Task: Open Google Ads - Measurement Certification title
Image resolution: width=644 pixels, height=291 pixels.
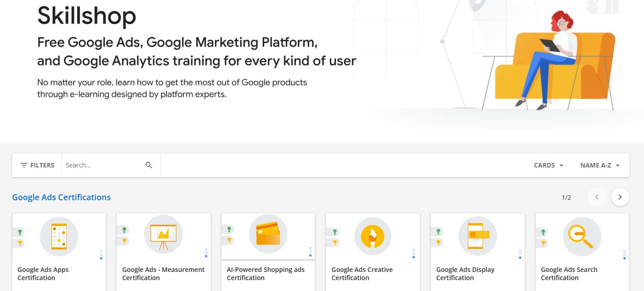Action: point(163,274)
